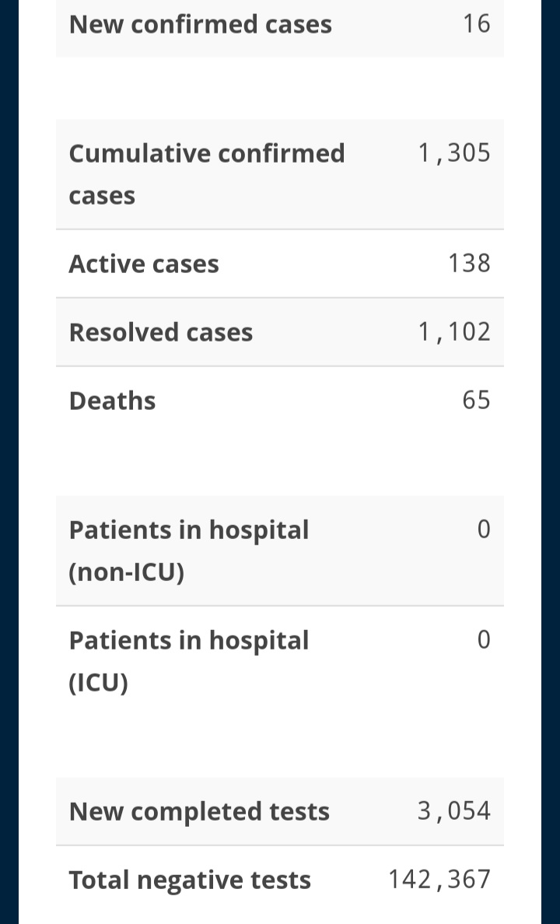Screen dimensions: 560x924
Task: Select the Deaths row label
Action: [x=113, y=401]
